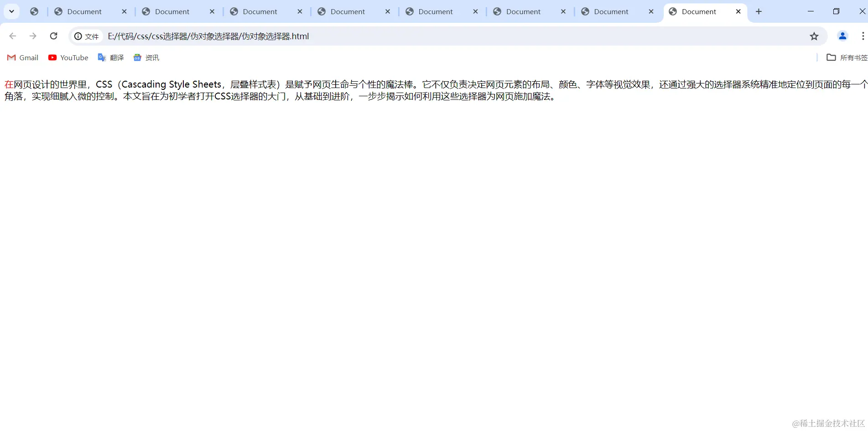Open the Chrome profile avatar menu
868x431 pixels.
point(842,36)
